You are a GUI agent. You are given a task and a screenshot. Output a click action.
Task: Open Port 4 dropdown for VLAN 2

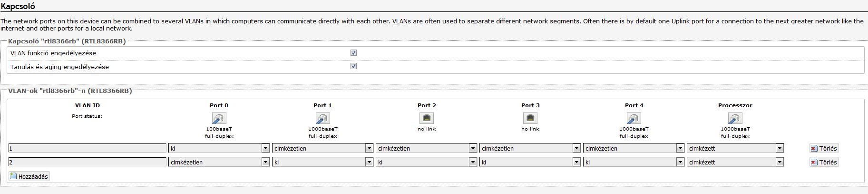(x=634, y=162)
